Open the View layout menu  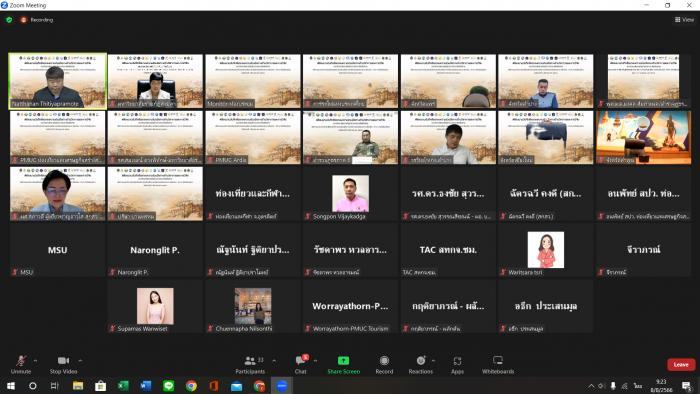684,20
